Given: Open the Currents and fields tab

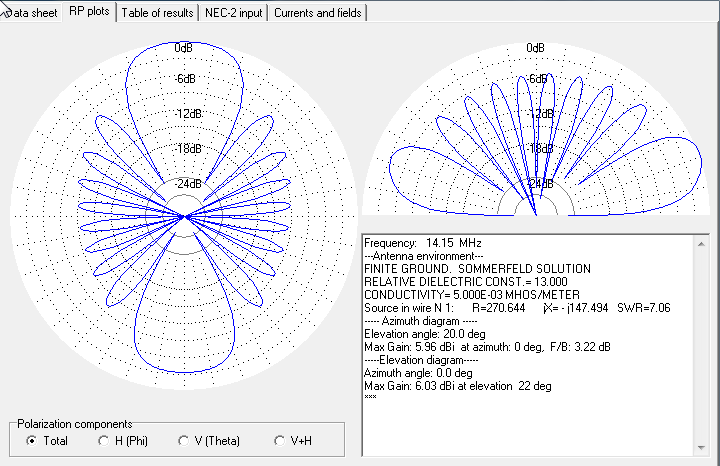Looking at the screenshot, I should pyautogui.click(x=317, y=13).
